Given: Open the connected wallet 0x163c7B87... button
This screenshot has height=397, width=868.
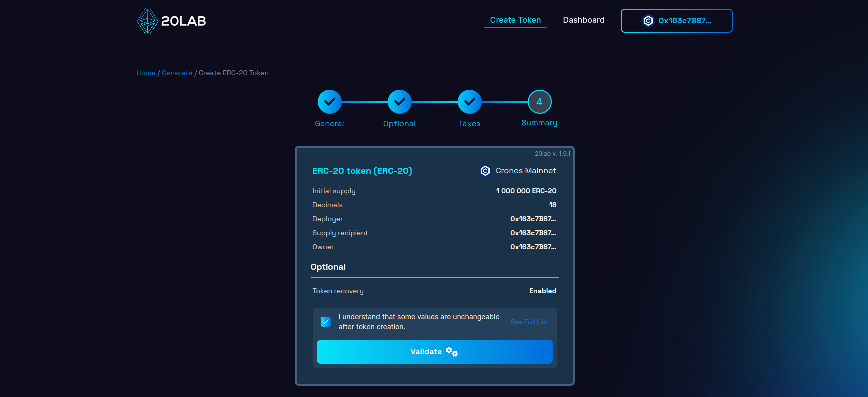Looking at the screenshot, I should click(x=677, y=21).
